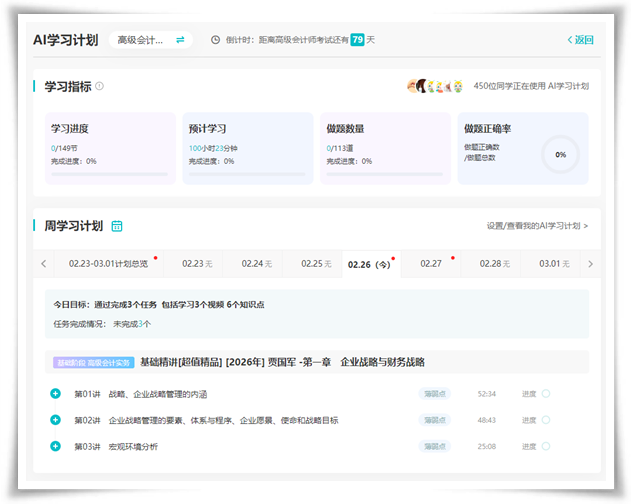This screenshot has height=504, width=631.
Task: Open the calendar icon next to 周学习计划
Action: [x=117, y=226]
